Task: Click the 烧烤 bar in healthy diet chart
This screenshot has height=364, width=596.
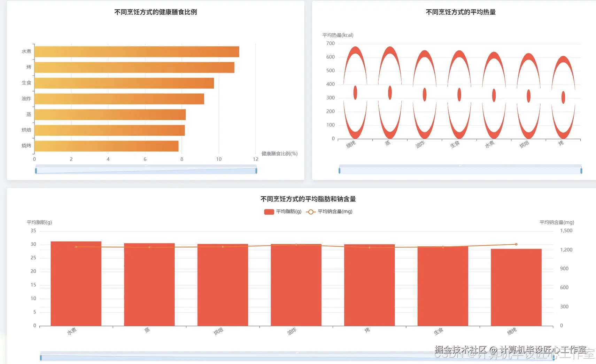Action: [x=107, y=146]
